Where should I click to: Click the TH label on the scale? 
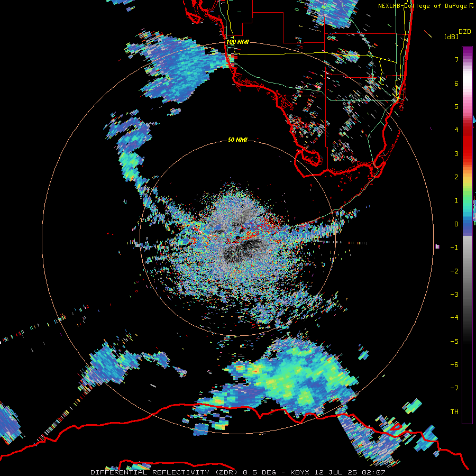click(454, 411)
